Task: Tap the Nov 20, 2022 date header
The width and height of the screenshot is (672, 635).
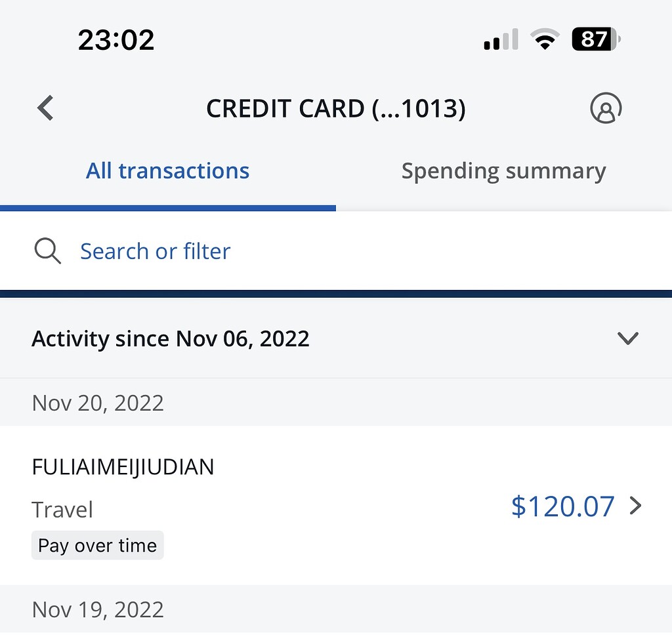Action: pos(98,402)
